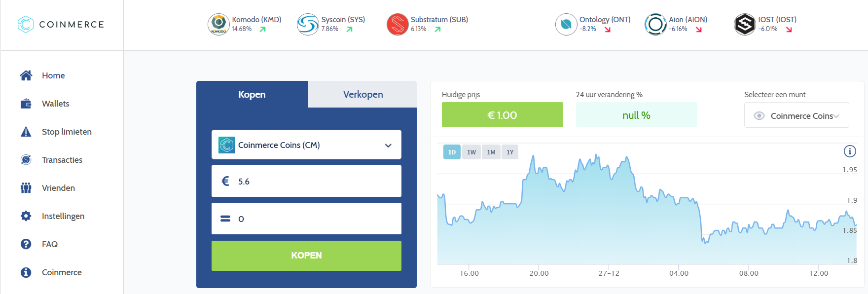The width and height of the screenshot is (868, 294).
Task: Click the null % change box
Action: (x=636, y=115)
